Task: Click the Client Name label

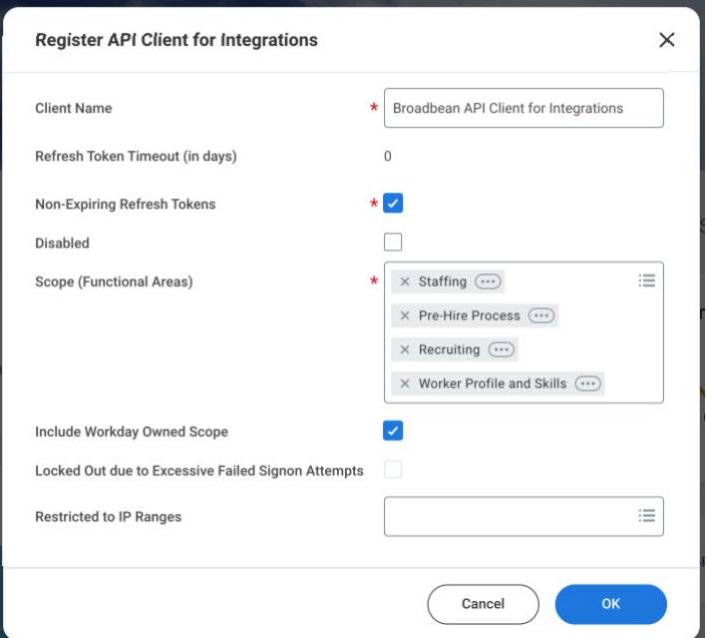Action: click(73, 108)
